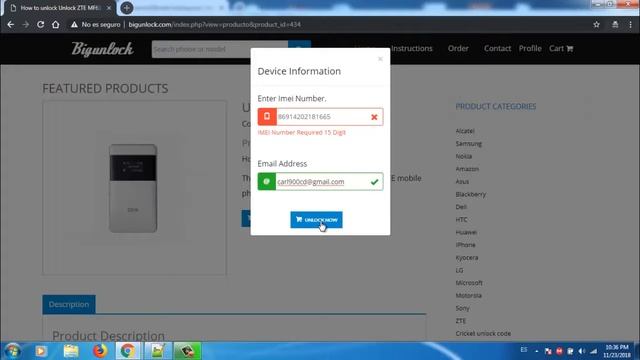Switch to Chrome on taskbar
The image size is (640, 360).
pyautogui.click(x=128, y=351)
